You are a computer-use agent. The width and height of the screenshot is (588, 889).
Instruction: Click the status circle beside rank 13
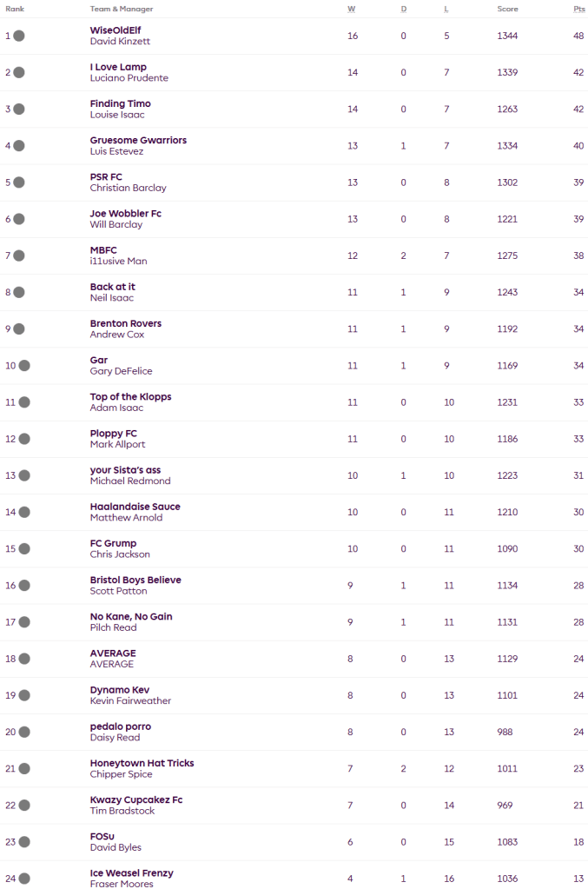pyautogui.click(x=24, y=475)
